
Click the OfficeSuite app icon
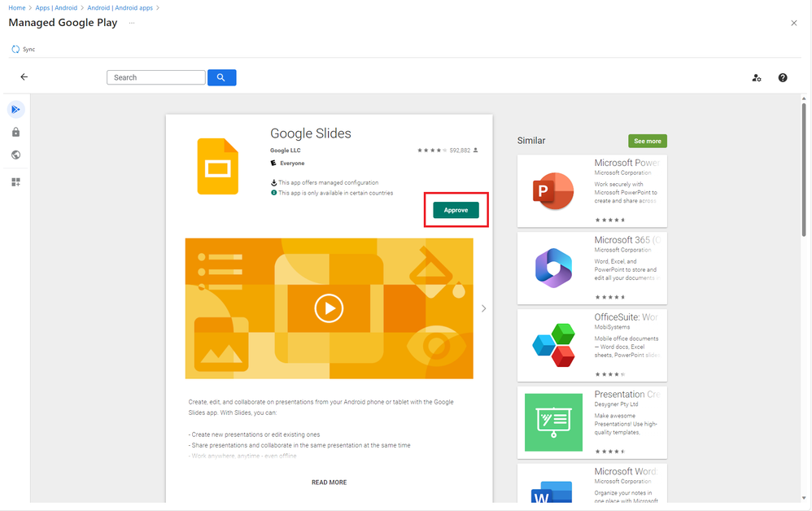click(x=553, y=345)
